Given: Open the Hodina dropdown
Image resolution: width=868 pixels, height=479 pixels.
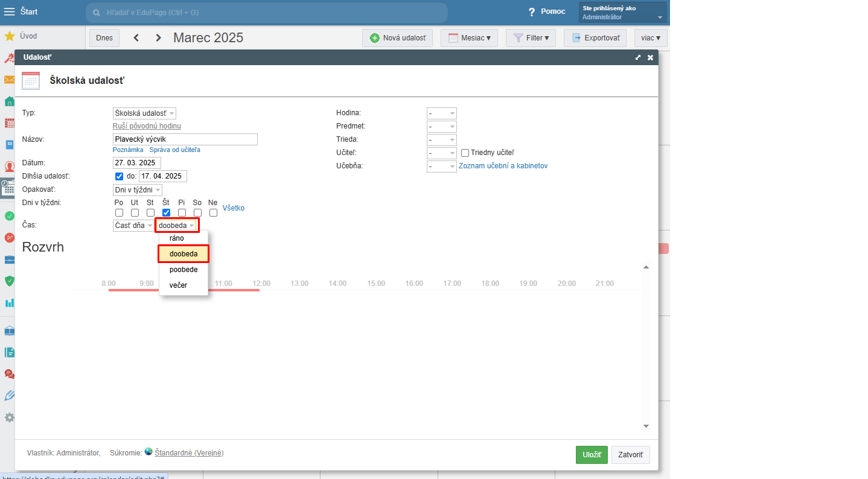Looking at the screenshot, I should point(442,113).
